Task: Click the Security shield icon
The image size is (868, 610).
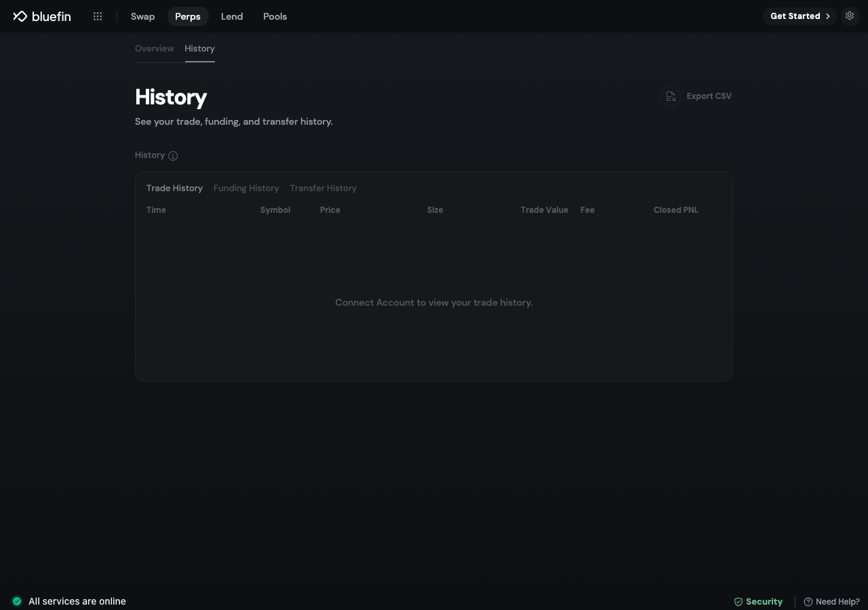Action: 738,602
